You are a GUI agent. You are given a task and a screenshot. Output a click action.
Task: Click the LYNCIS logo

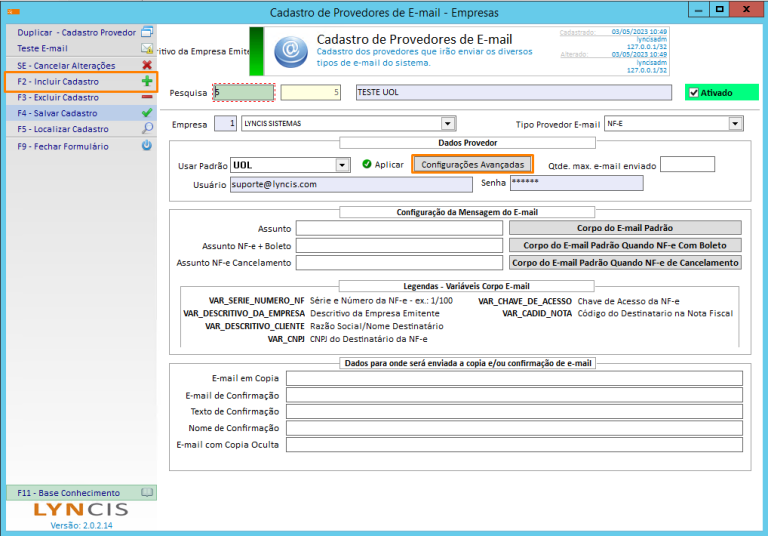(81, 510)
